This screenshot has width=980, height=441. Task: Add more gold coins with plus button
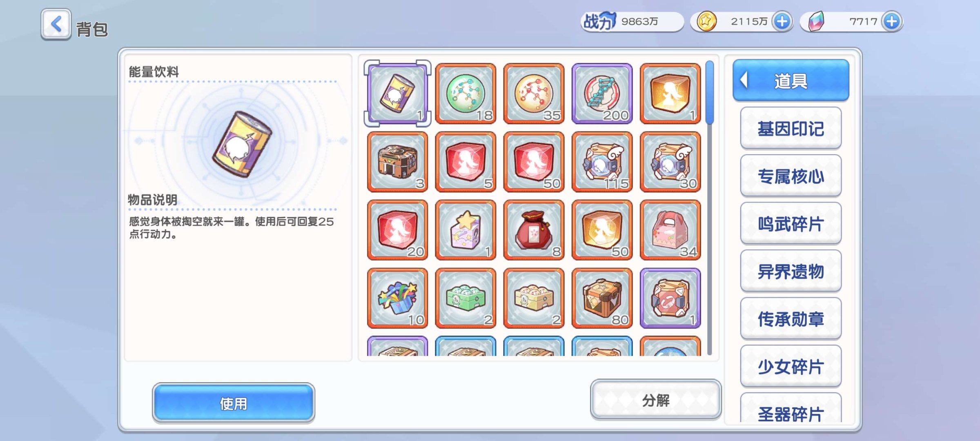[782, 21]
